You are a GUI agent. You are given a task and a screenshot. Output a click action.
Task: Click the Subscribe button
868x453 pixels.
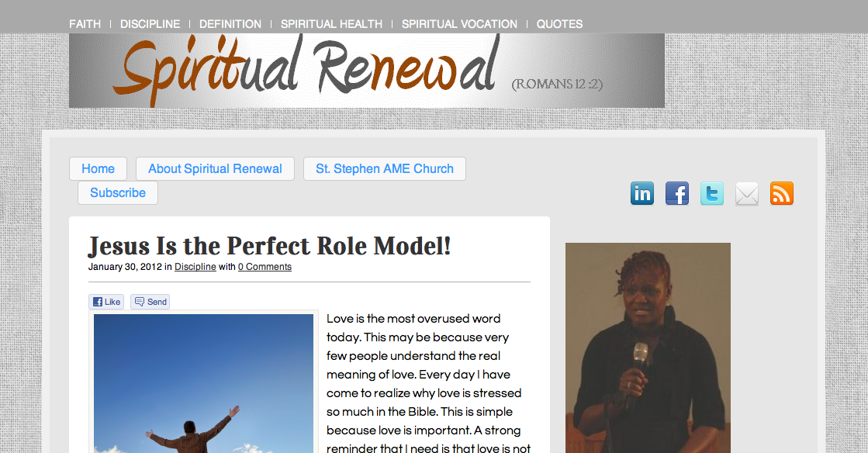pos(118,192)
